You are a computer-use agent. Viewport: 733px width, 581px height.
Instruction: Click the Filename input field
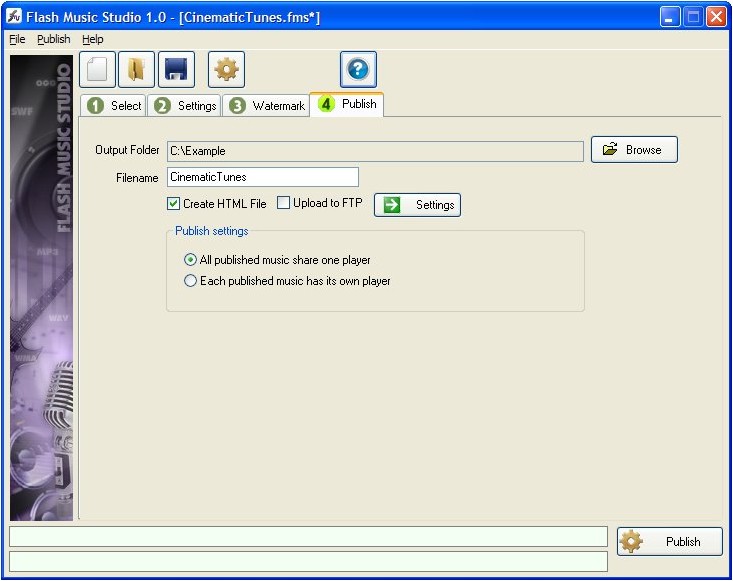point(263,177)
